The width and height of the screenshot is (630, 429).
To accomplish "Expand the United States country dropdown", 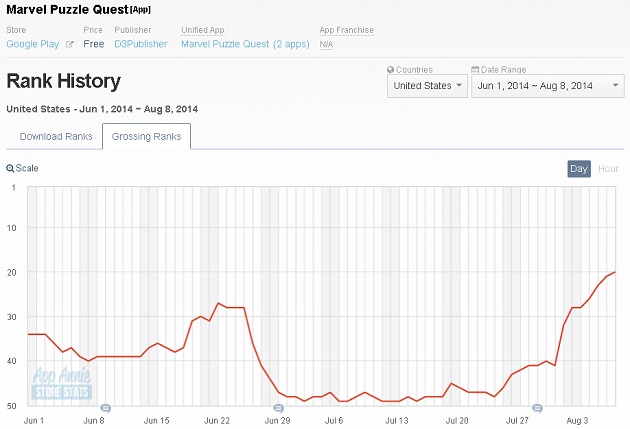I will point(427,86).
